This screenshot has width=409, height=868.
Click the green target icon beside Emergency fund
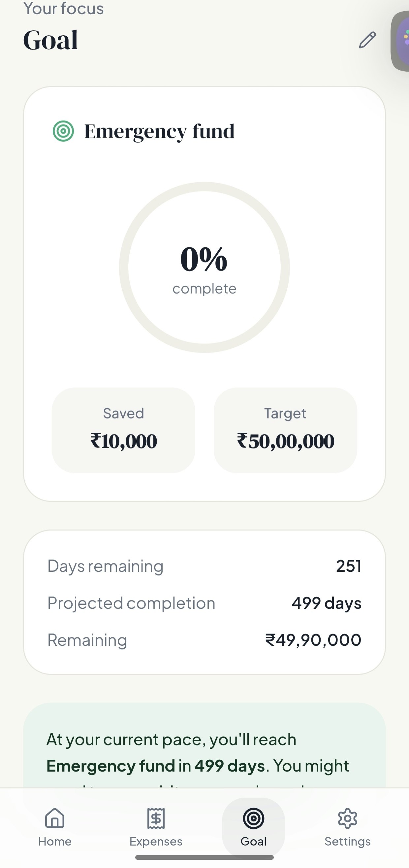coord(63,131)
